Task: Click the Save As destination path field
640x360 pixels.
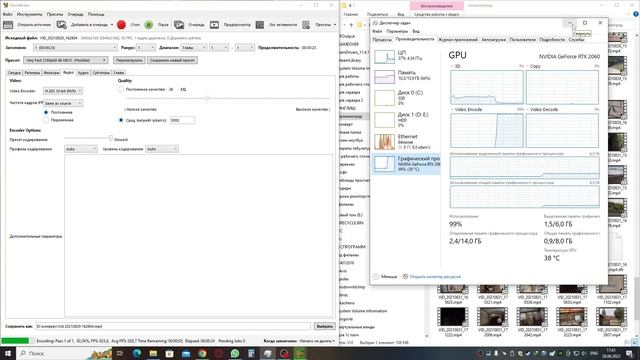Action: click(x=173, y=327)
